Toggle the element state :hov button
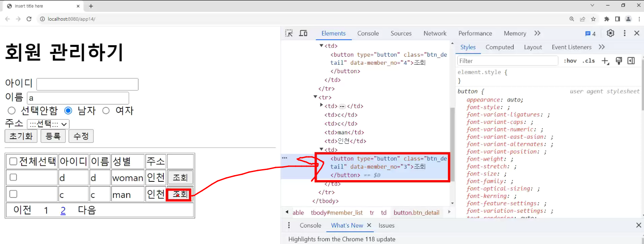 (570, 61)
